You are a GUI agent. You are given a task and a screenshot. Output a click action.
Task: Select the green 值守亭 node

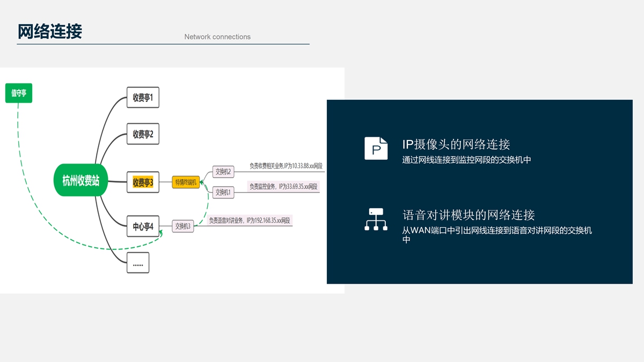point(19,93)
